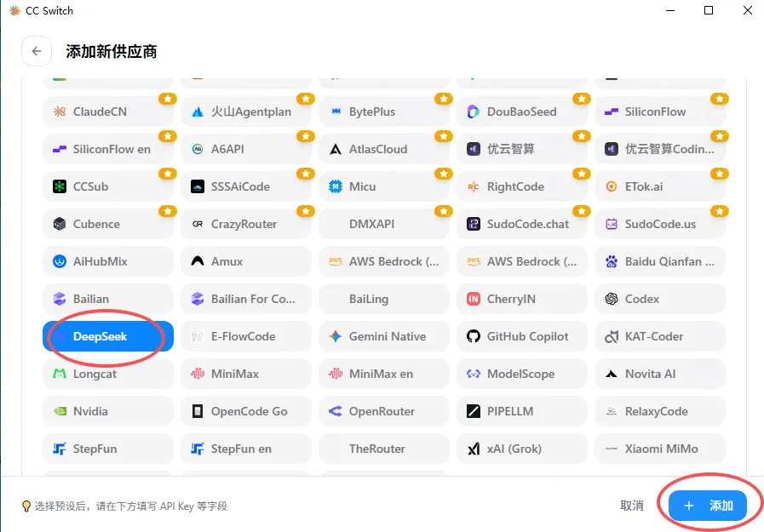Pick the KAT-Coder provider
This screenshot has height=532, width=764.
point(660,336)
